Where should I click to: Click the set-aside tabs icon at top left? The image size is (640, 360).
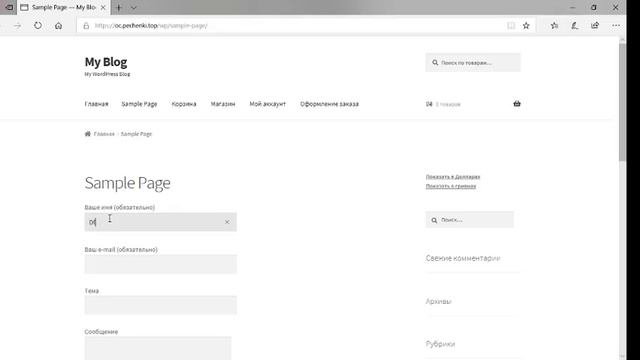click(9, 7)
